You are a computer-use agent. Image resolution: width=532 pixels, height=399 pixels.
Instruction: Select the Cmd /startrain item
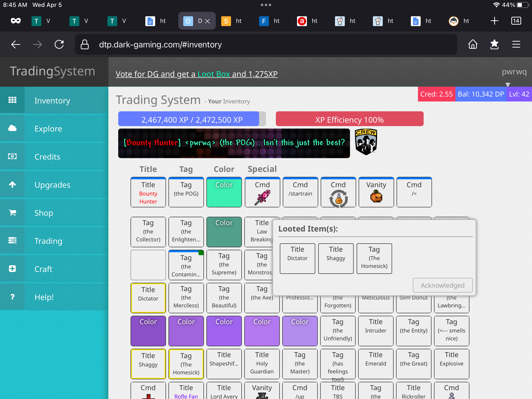[300, 192]
